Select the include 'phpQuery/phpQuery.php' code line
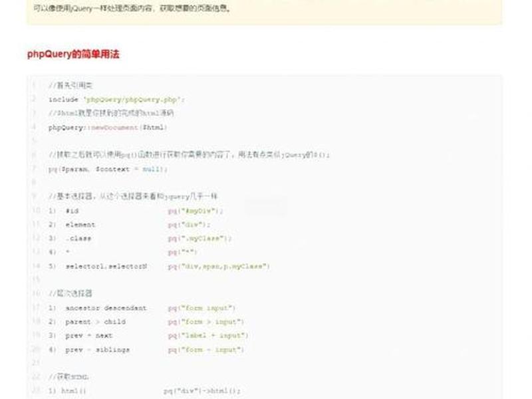 coord(116,99)
